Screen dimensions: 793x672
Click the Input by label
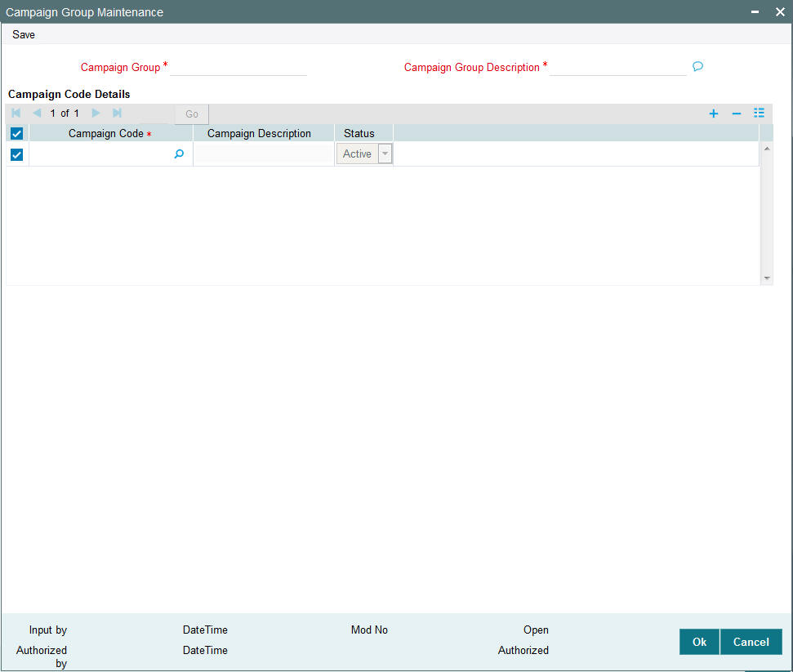tap(48, 630)
